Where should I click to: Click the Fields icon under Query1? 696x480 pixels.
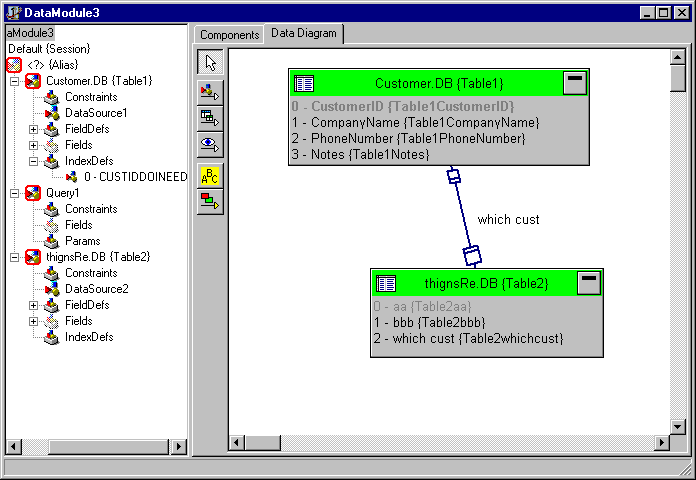pos(52,225)
